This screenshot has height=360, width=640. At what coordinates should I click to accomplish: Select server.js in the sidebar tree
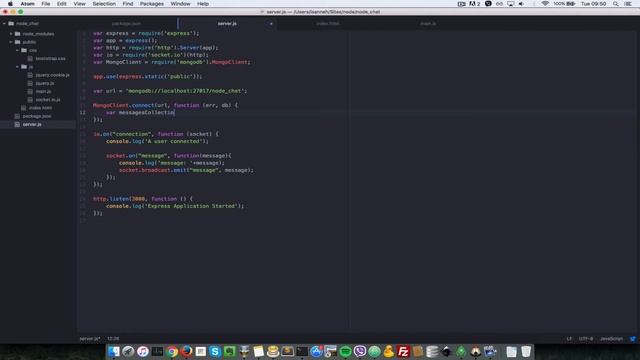(32, 124)
